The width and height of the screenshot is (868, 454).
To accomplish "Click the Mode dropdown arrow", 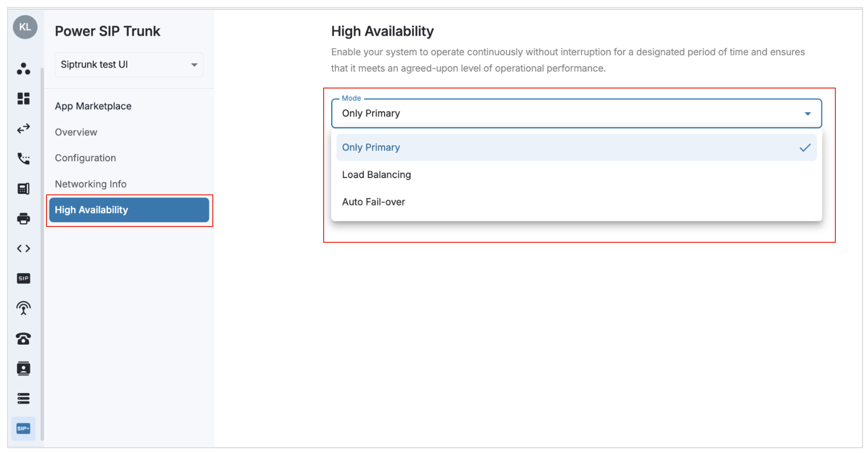I will click(x=808, y=114).
